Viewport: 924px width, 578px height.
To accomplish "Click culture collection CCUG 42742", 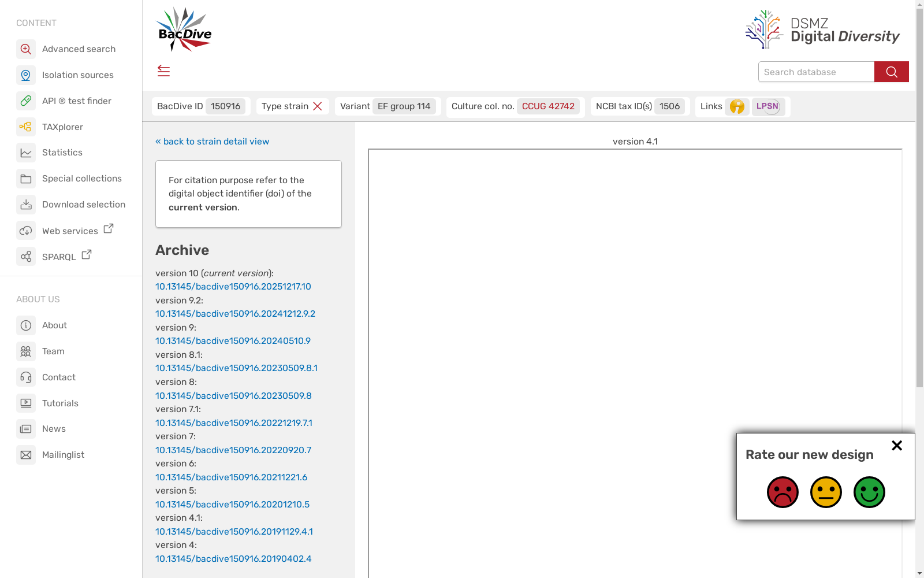I will click(x=548, y=106).
